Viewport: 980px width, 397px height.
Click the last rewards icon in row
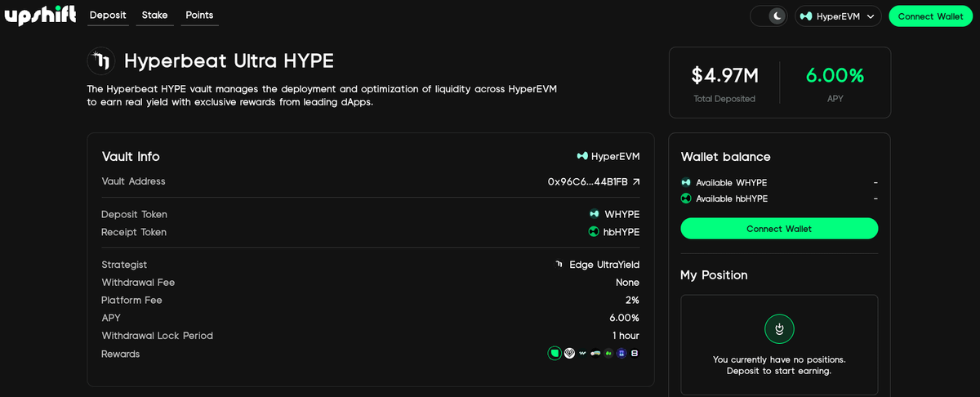coord(635,354)
